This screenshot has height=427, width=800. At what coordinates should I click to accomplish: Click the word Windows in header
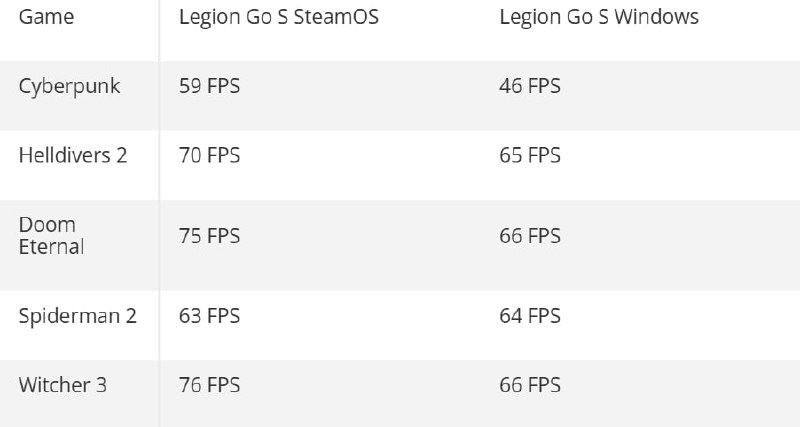[656, 17]
